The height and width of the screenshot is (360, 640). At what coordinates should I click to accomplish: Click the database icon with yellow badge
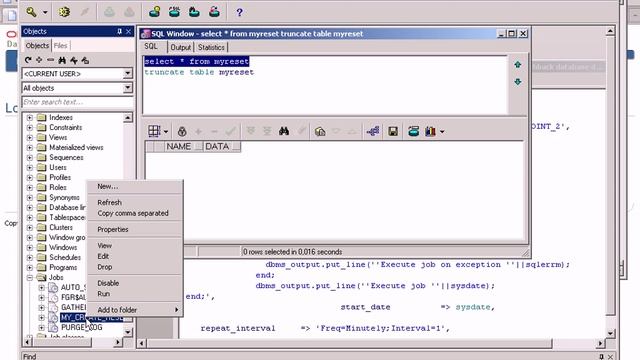pos(154,12)
